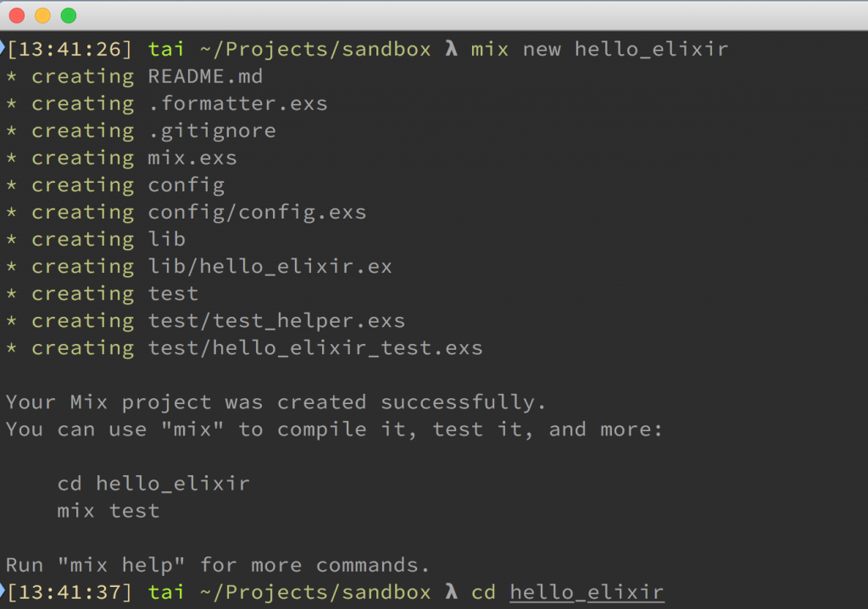Click the blue prompt arrow at 13:41:26
The image size is (868, 609).
[x=3, y=48]
